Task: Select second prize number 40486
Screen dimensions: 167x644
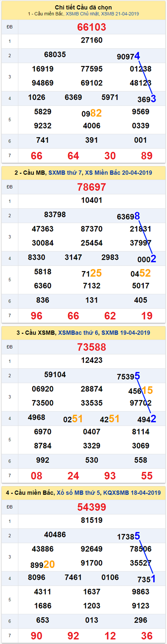Action: click(55, 534)
